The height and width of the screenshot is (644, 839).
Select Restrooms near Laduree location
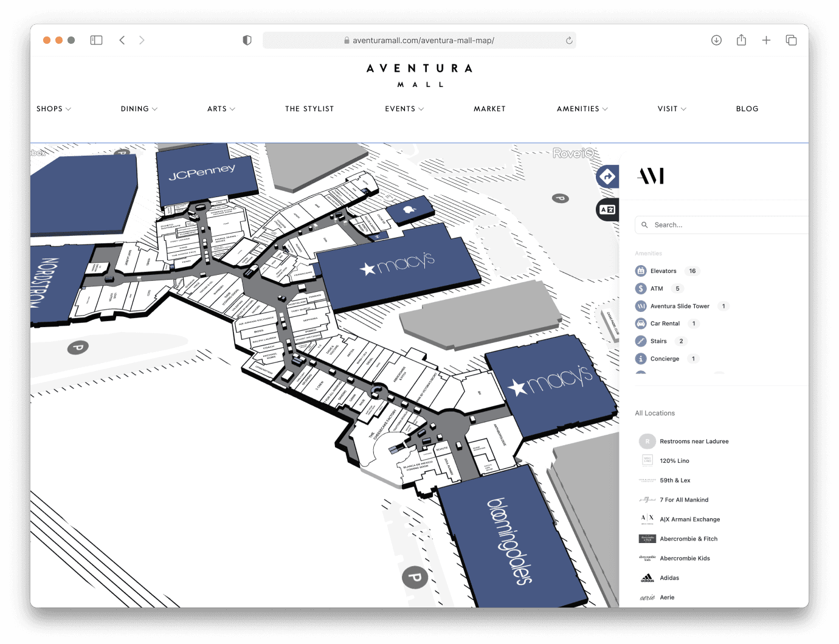pyautogui.click(x=694, y=441)
